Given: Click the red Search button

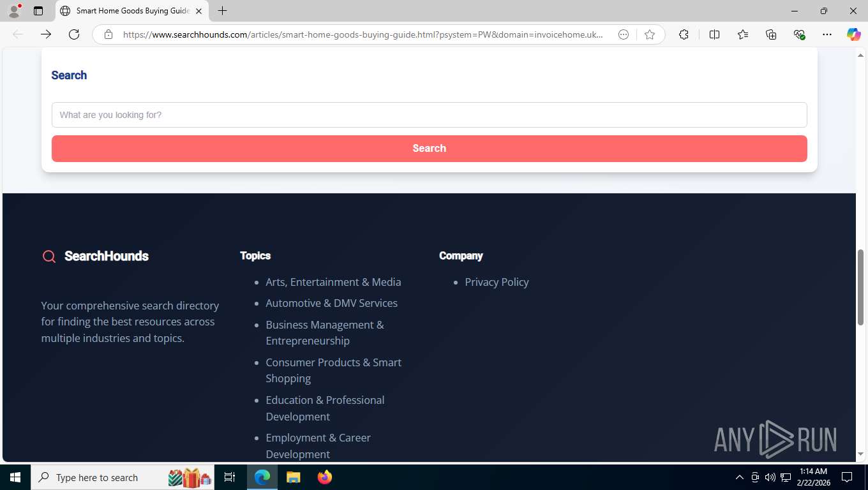Looking at the screenshot, I should click(429, 148).
